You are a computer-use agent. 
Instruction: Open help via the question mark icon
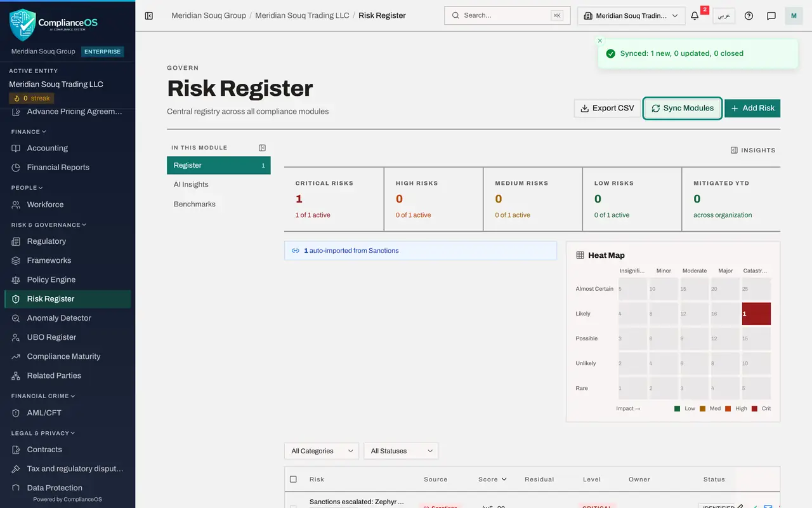[x=749, y=16]
